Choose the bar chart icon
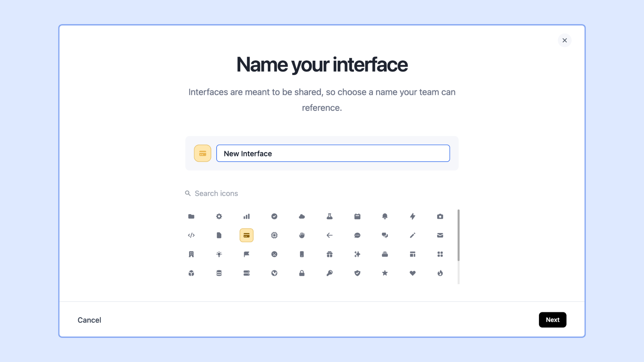The width and height of the screenshot is (644, 362). pyautogui.click(x=247, y=217)
